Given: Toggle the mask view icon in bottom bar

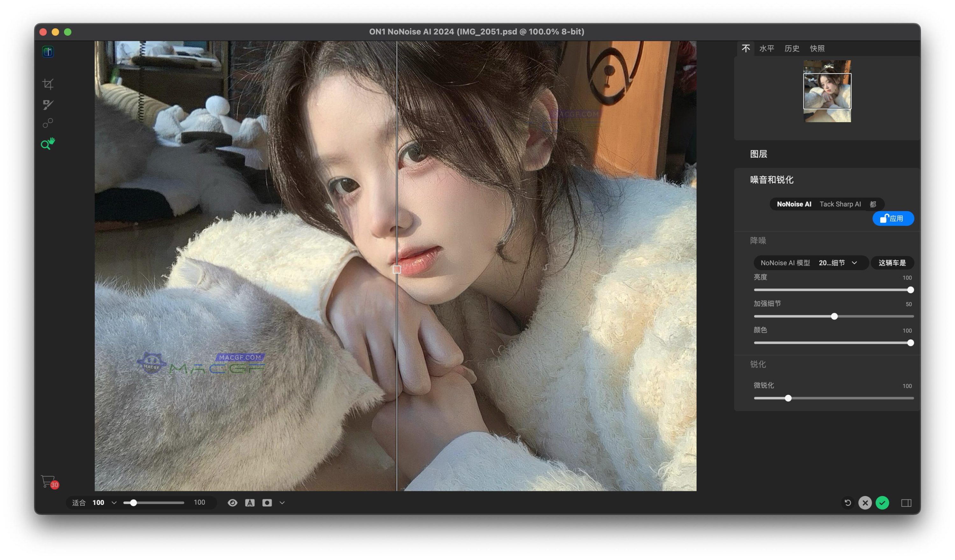Looking at the screenshot, I should (x=267, y=503).
